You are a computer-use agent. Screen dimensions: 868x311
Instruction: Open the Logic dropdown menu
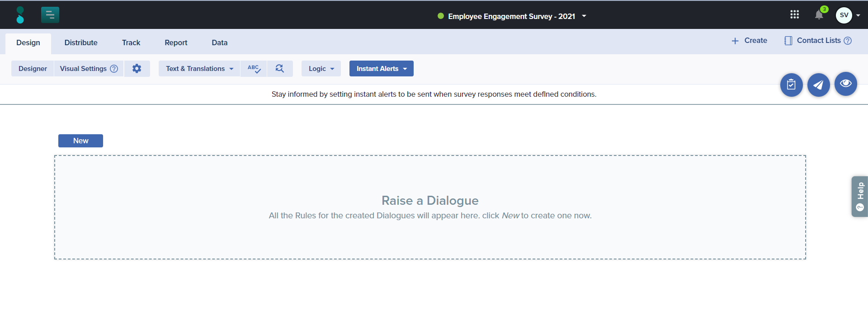321,69
